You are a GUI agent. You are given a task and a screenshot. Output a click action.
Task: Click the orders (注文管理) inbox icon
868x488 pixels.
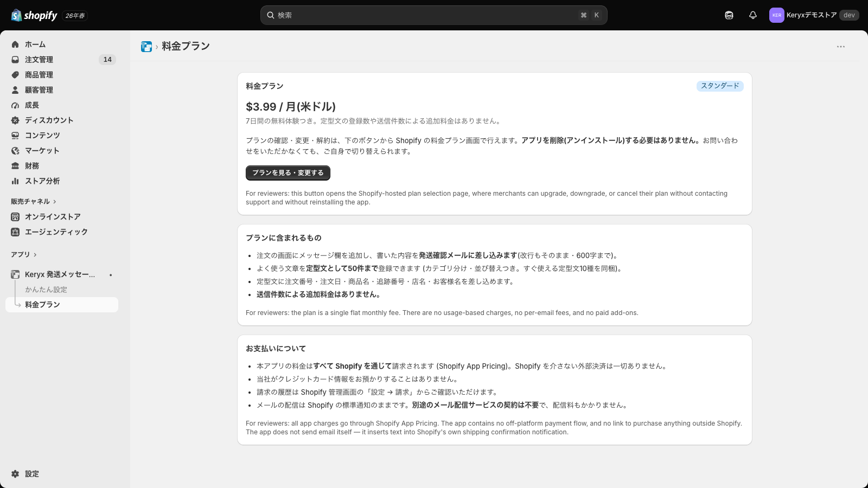click(15, 60)
